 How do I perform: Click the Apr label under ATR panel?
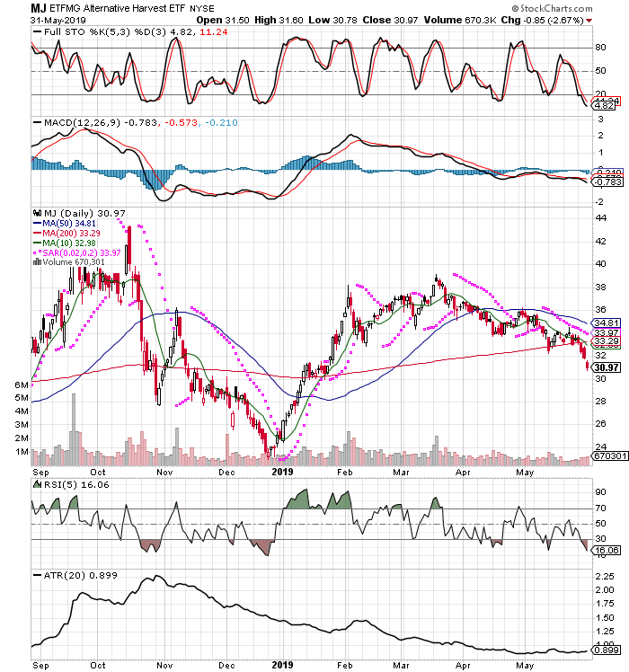pyautogui.click(x=463, y=666)
